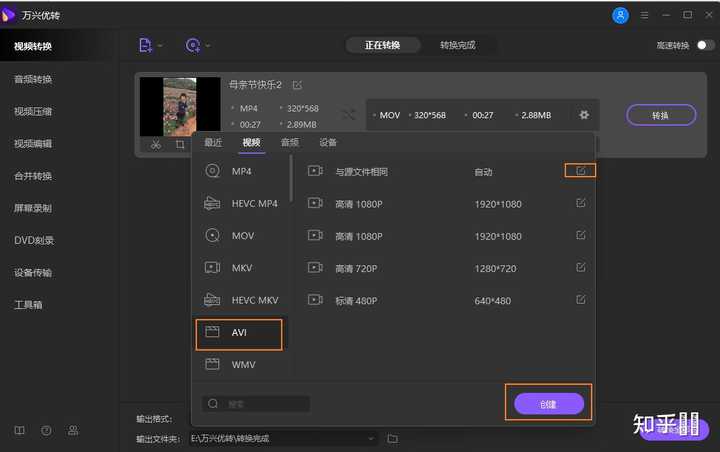Screen dimensions: 720x452
Task: Edit the 720P preset icon
Action: tap(580, 267)
